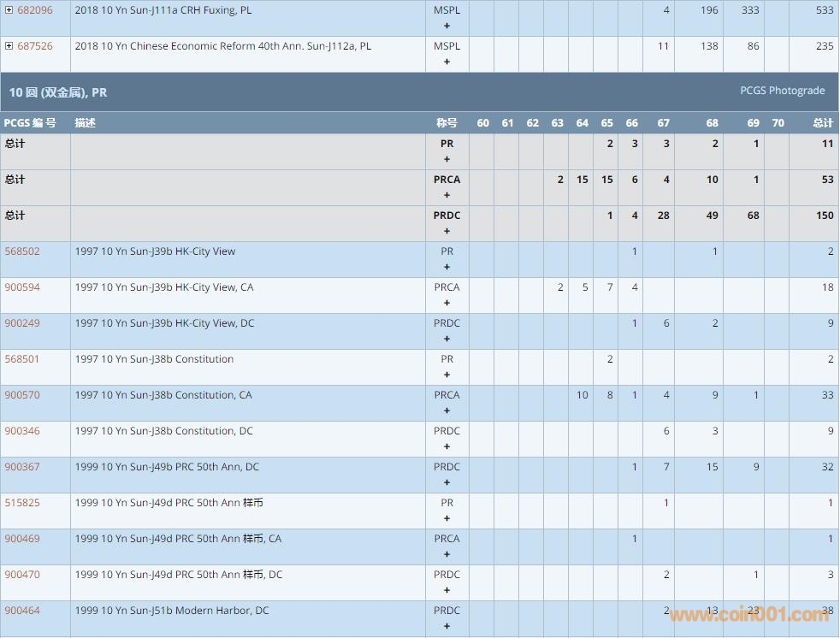
Task: Click PCGS number 900249 link
Action: [x=22, y=323]
